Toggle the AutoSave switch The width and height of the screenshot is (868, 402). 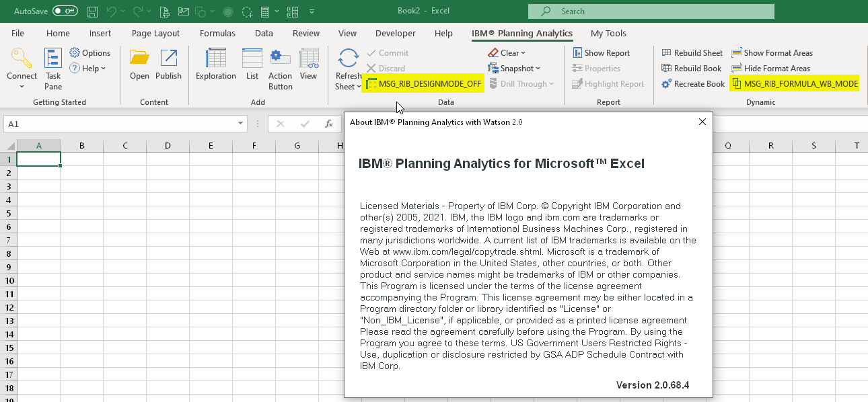coord(65,11)
